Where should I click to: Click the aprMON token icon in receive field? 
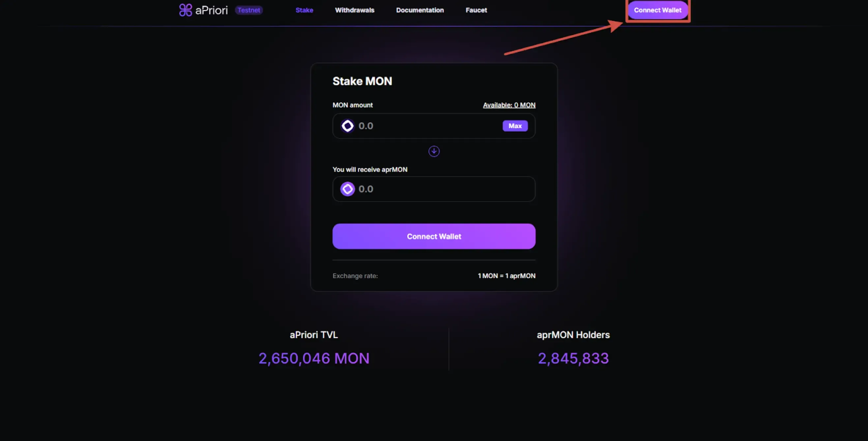coord(347,189)
